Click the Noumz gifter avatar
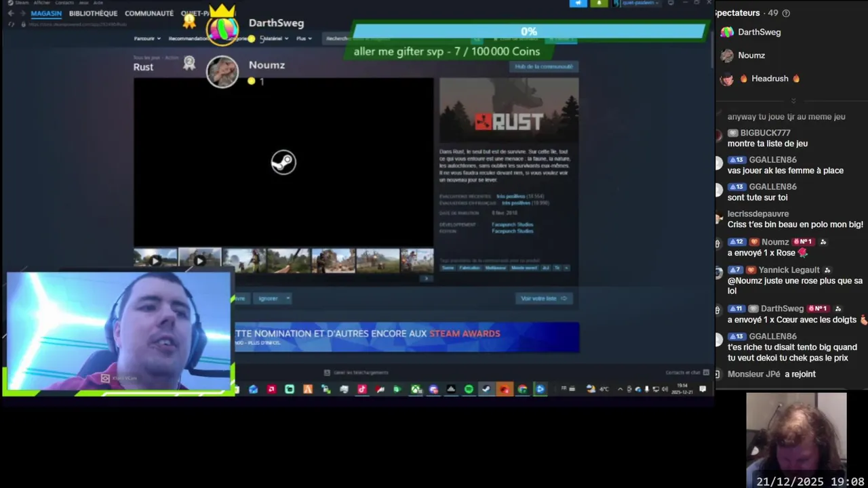Viewport: 868px width, 488px height. [222, 72]
